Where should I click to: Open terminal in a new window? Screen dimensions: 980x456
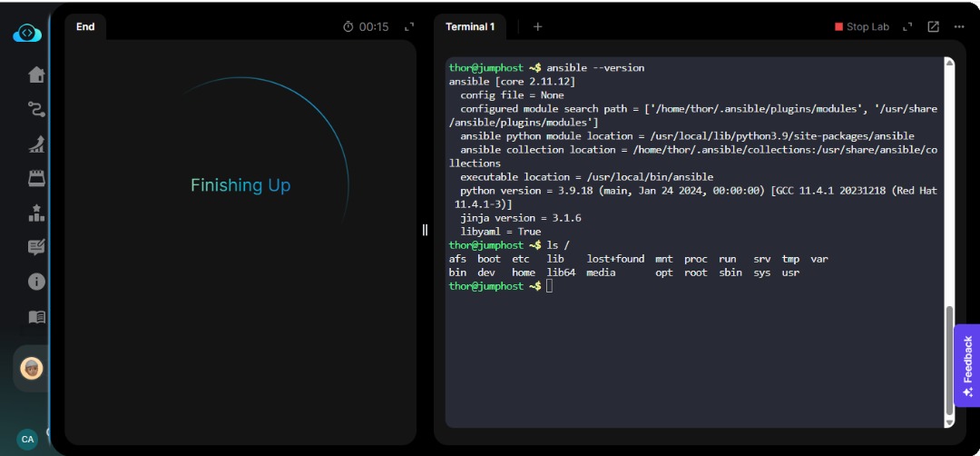(x=933, y=27)
